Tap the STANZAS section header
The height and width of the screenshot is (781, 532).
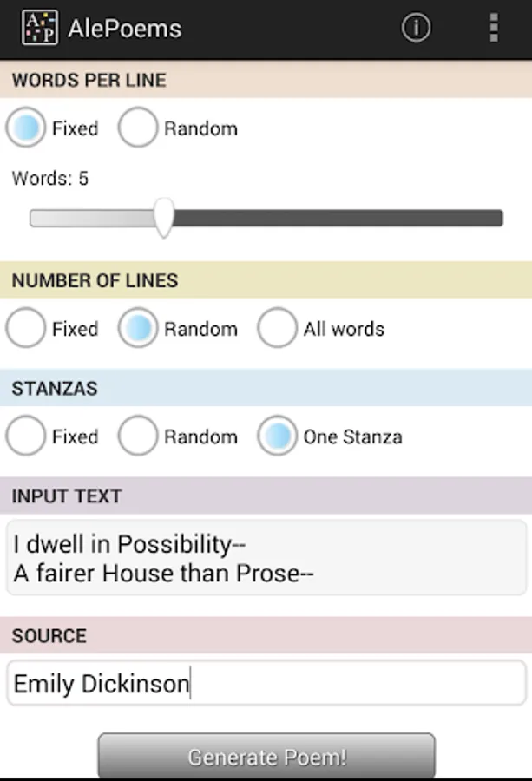point(54,389)
